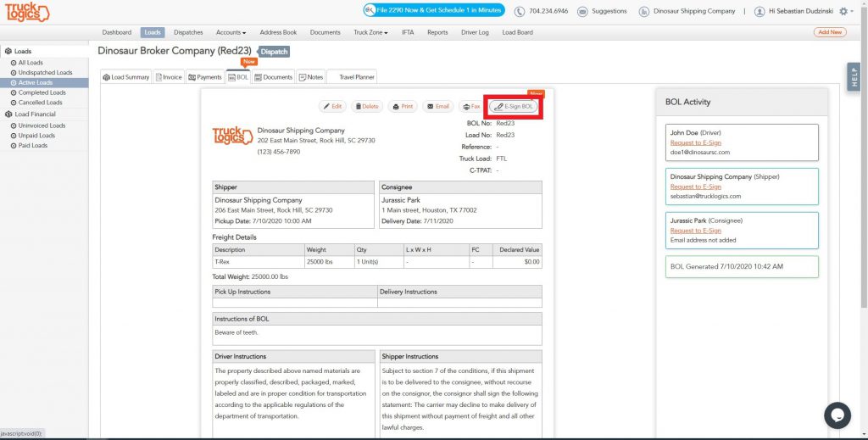Open the Driver Log page
This screenshot has width=868, height=440.
pyautogui.click(x=475, y=33)
